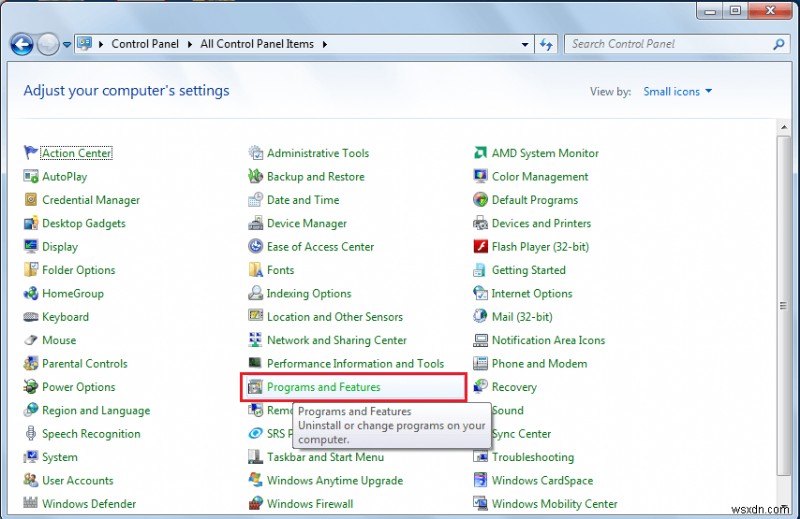Viewport: 800px width, 519px height.
Task: Expand the arrow after Control Panel breadcrumb
Action: tap(190, 44)
